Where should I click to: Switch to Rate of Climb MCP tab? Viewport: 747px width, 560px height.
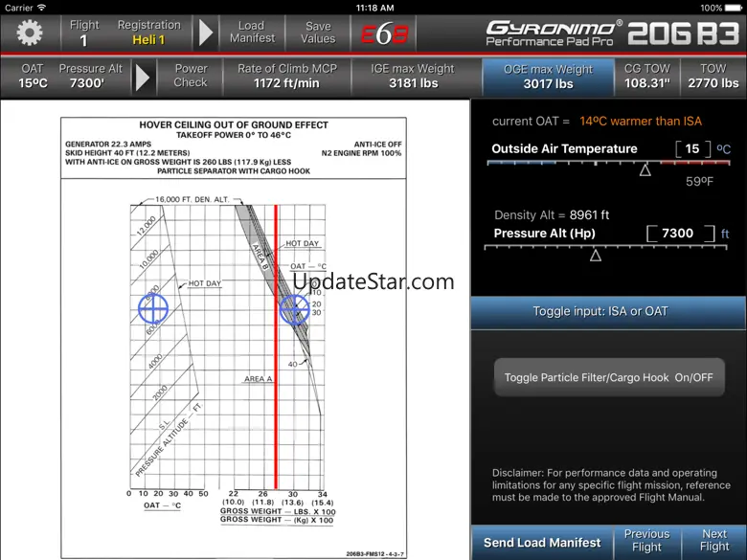pyautogui.click(x=287, y=76)
